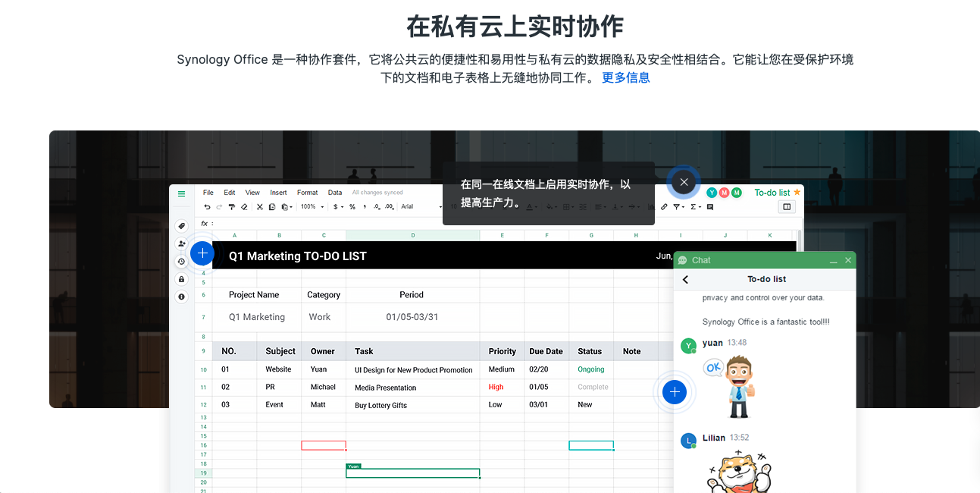This screenshot has height=493, width=980.
Task: Open the Format menu
Action: click(307, 193)
